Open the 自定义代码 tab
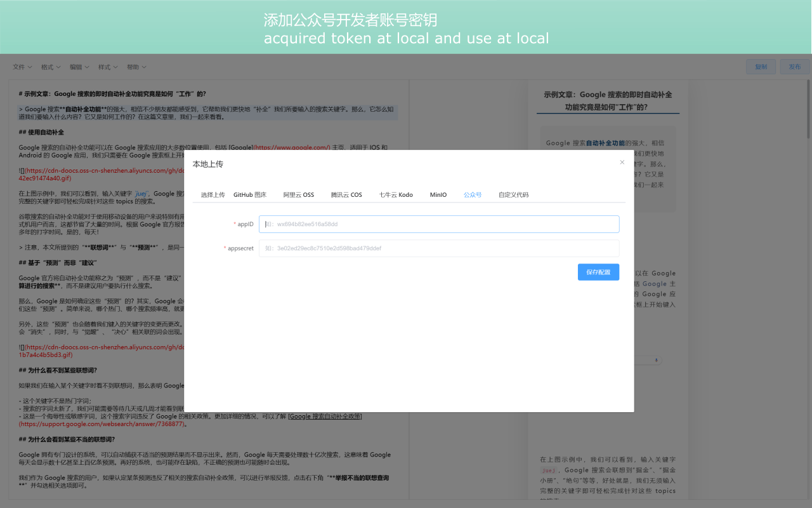Image resolution: width=812 pixels, height=508 pixels. 513,195
